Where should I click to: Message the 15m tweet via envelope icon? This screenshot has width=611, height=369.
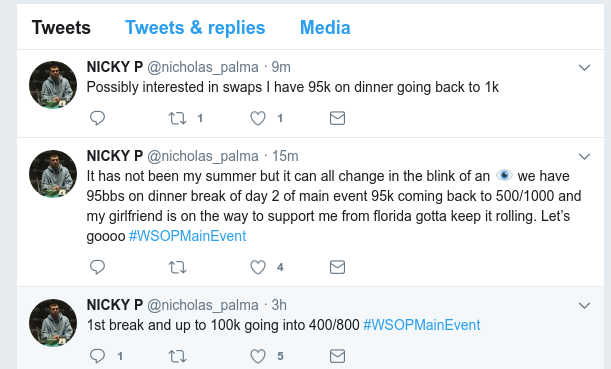tap(337, 267)
